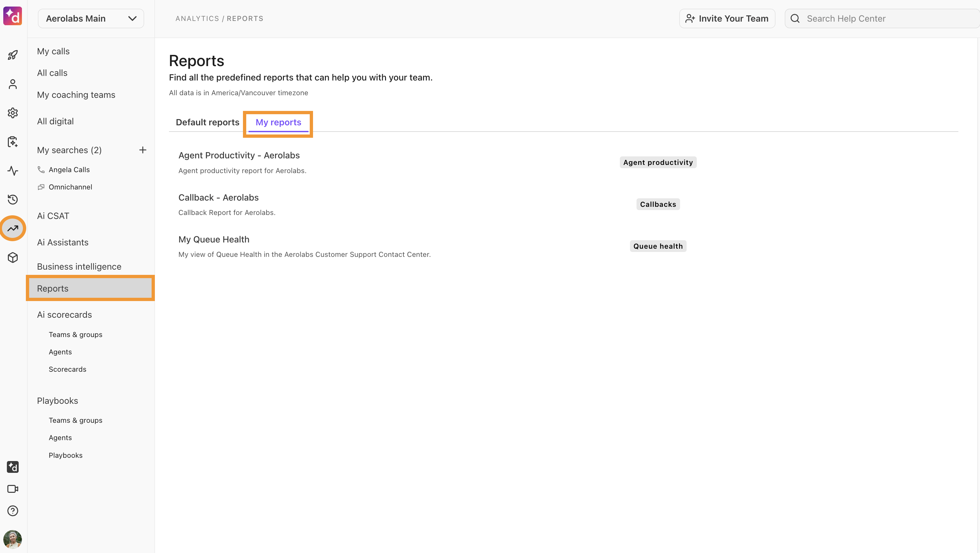Image resolution: width=980 pixels, height=553 pixels.
Task: Open Business intelligence
Action: 79,267
